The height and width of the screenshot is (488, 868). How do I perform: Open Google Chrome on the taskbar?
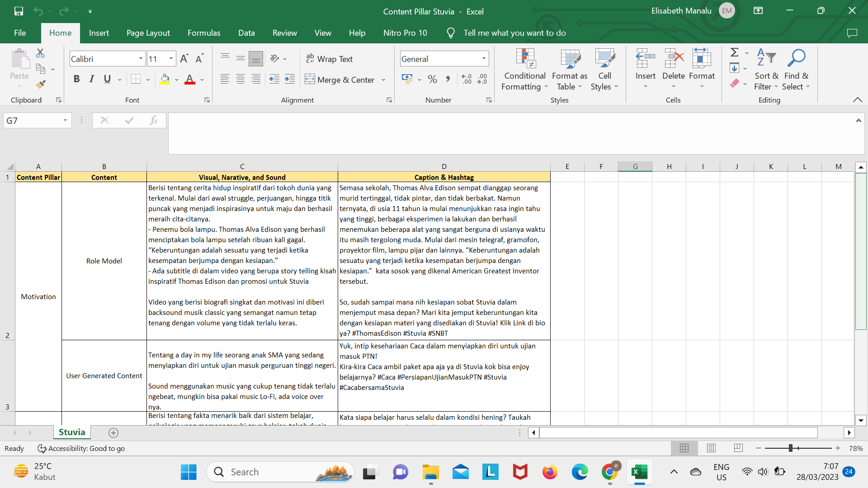tap(609, 472)
